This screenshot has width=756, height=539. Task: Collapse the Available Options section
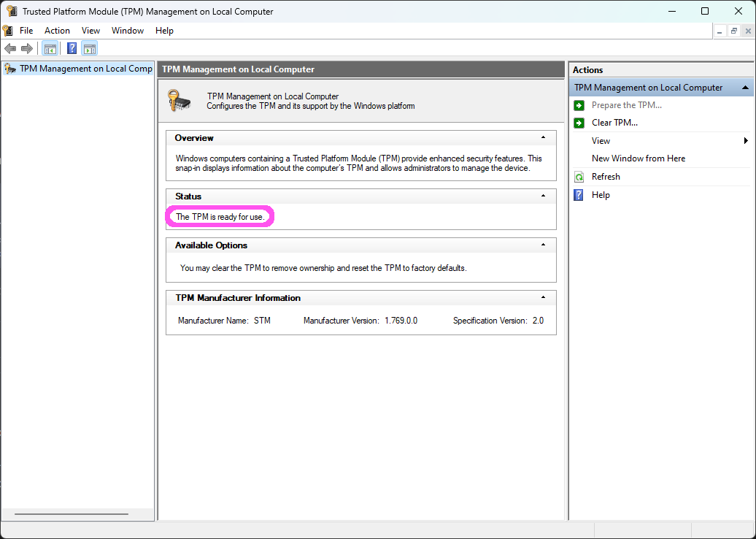[543, 245]
